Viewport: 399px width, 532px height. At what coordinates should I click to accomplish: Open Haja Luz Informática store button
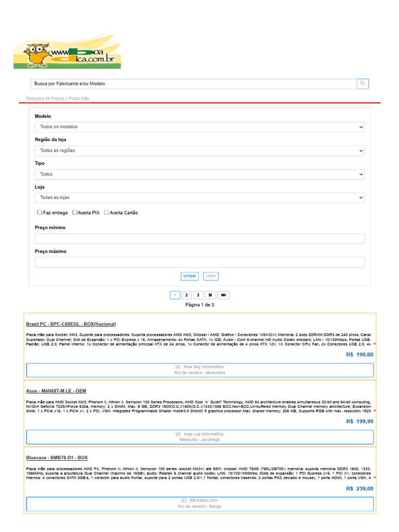[x=200, y=437]
